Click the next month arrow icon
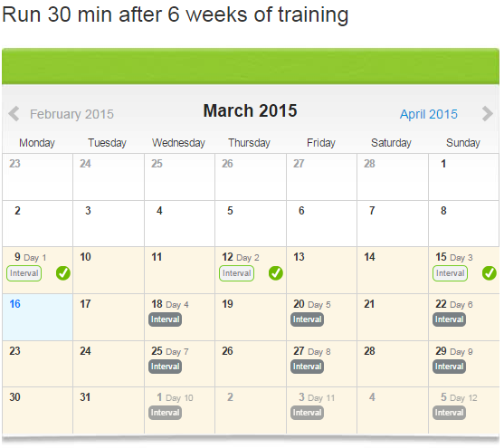 (488, 114)
